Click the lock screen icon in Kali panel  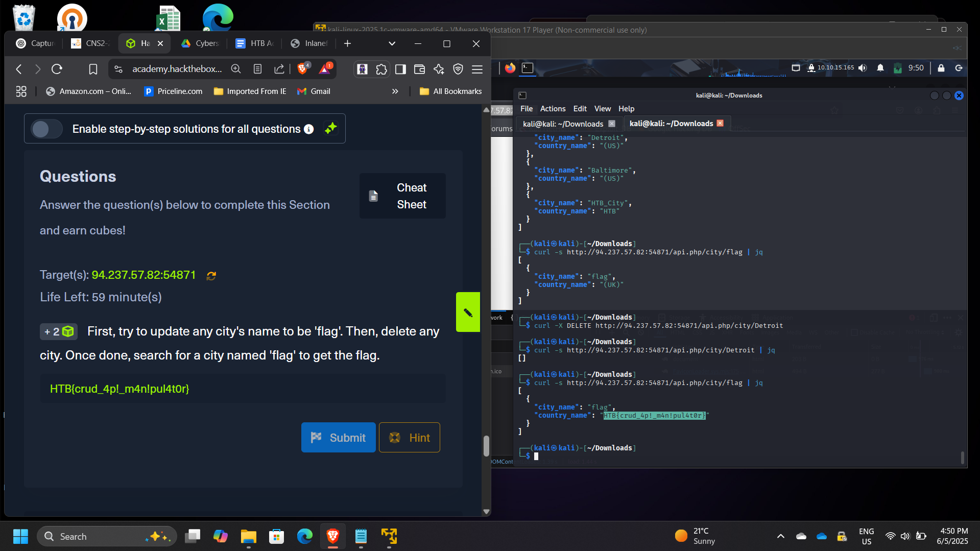pyautogui.click(x=941, y=68)
